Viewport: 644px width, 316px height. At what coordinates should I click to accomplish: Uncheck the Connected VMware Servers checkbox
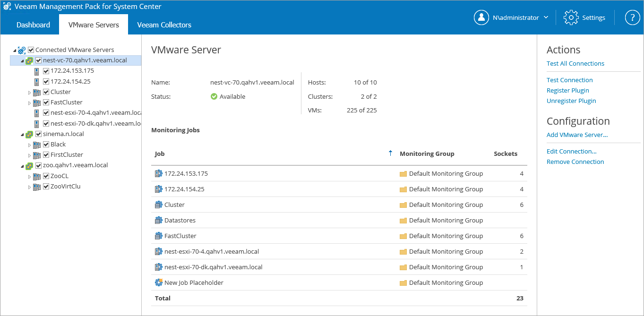31,50
